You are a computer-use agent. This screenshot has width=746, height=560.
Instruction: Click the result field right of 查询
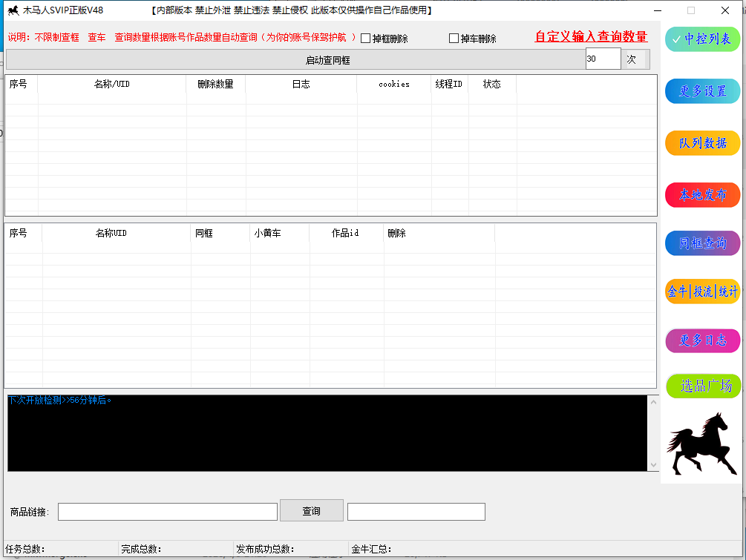pos(416,512)
